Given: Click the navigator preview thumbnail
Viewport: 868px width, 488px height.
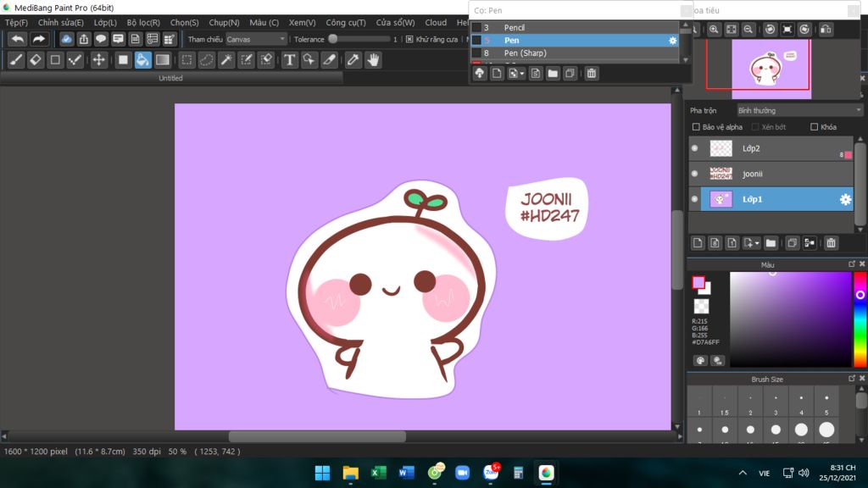Looking at the screenshot, I should pos(771,69).
